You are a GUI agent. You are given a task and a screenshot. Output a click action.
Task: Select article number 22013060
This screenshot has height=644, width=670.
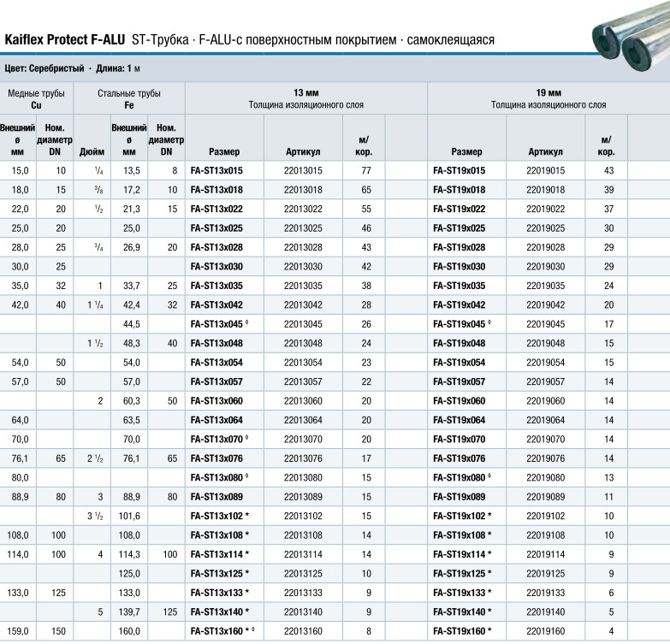tap(303, 401)
